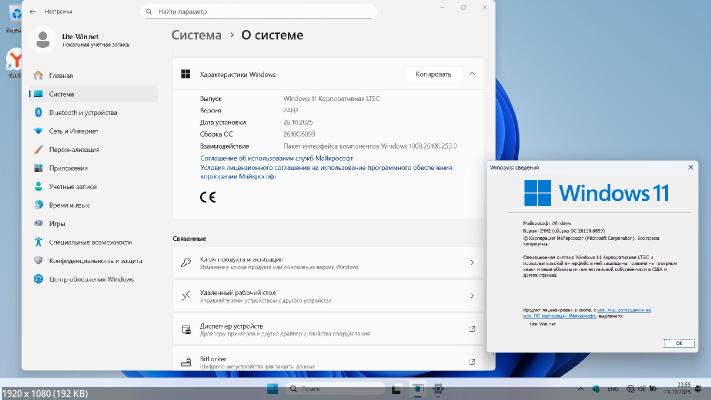Collapse the Характеристики Windows section chevron
Image resolution: width=711 pixels, height=400 pixels.
(x=472, y=74)
